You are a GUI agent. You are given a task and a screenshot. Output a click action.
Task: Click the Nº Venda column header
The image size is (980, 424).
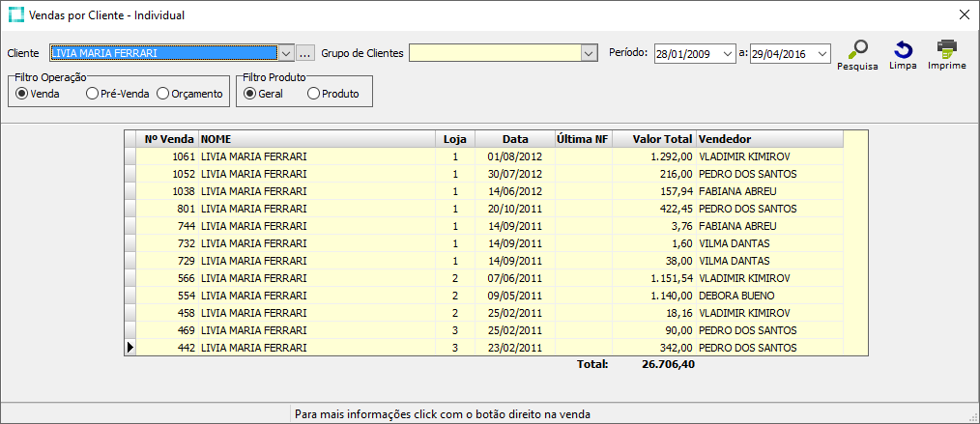coord(167,139)
